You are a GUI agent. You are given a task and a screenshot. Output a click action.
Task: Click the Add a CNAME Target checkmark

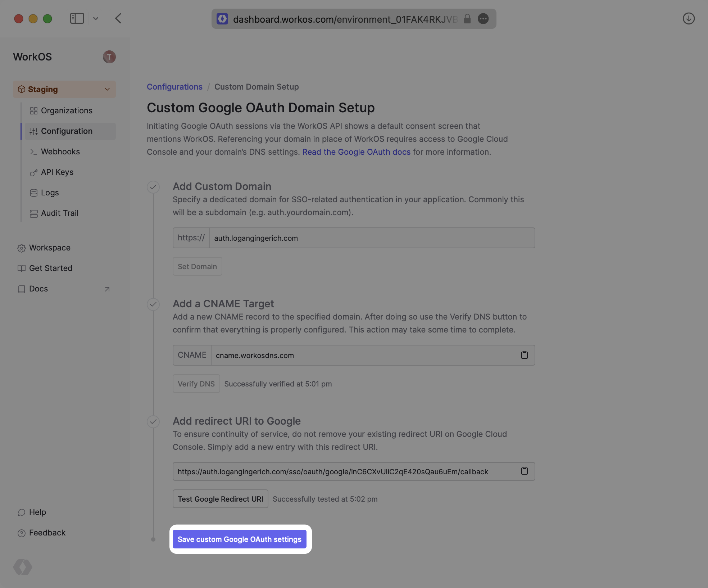pos(153,304)
